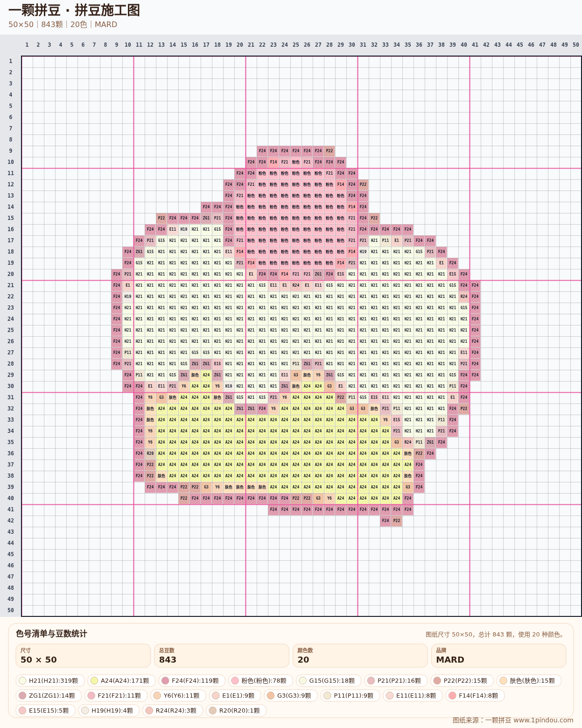
Task: Click the F24 bead cell in row 42
Action: [386, 521]
